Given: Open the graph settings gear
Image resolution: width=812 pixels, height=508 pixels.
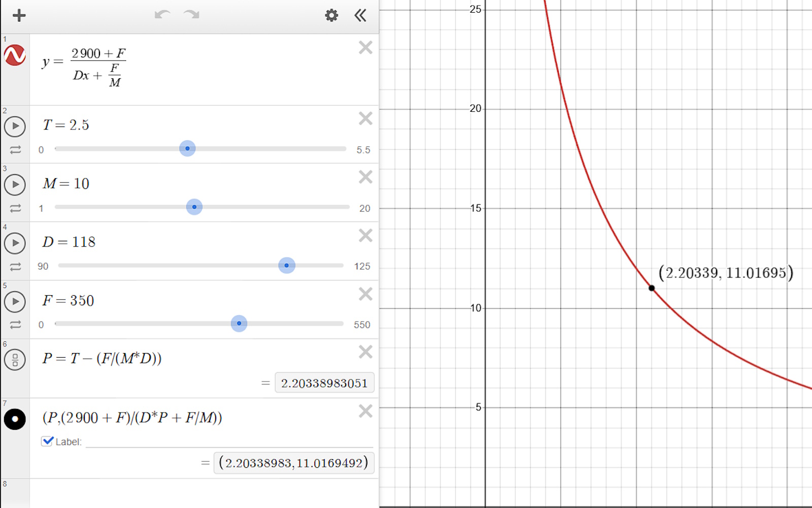Looking at the screenshot, I should point(331,15).
